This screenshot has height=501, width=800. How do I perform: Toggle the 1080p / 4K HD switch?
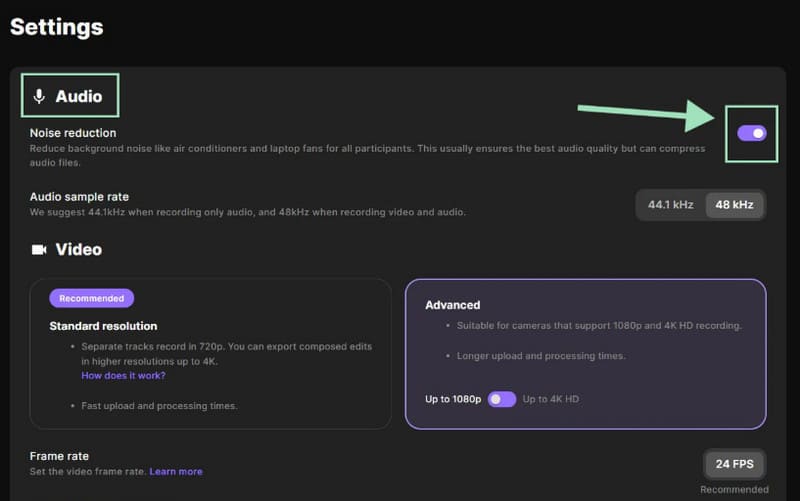502,399
